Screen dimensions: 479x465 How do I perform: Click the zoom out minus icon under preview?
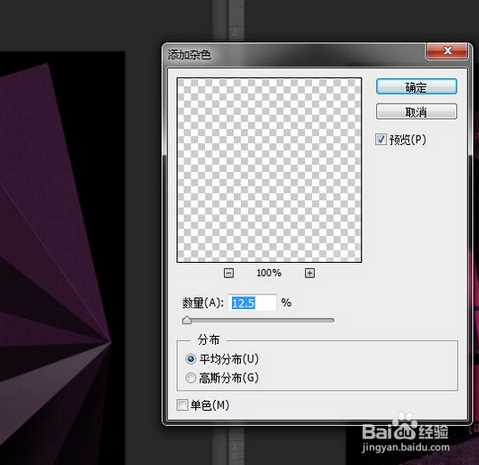point(229,273)
